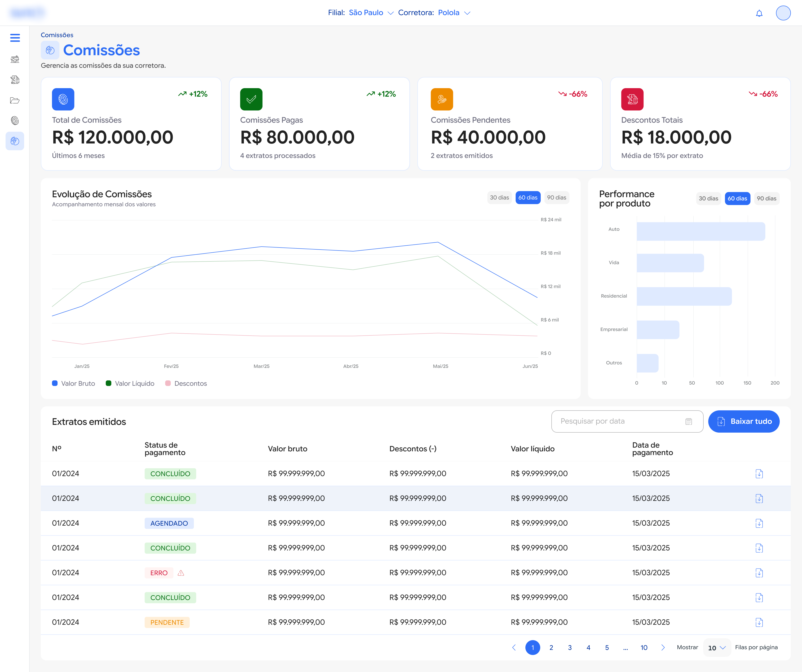Image resolution: width=802 pixels, height=672 pixels.
Task: Open the user profile avatar
Action: pyautogui.click(x=783, y=13)
